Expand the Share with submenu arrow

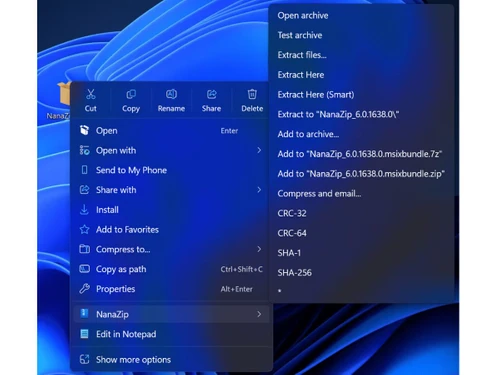259,190
